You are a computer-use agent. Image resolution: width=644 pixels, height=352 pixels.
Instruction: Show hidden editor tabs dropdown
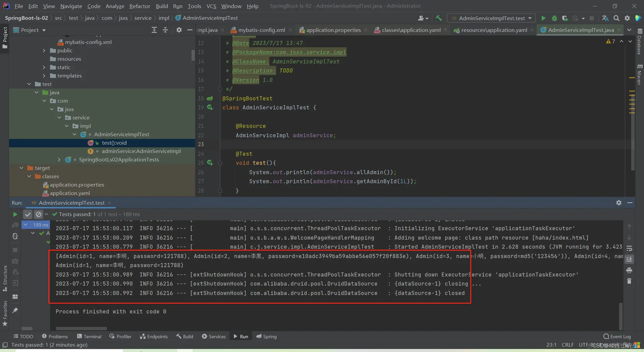[x=629, y=30]
